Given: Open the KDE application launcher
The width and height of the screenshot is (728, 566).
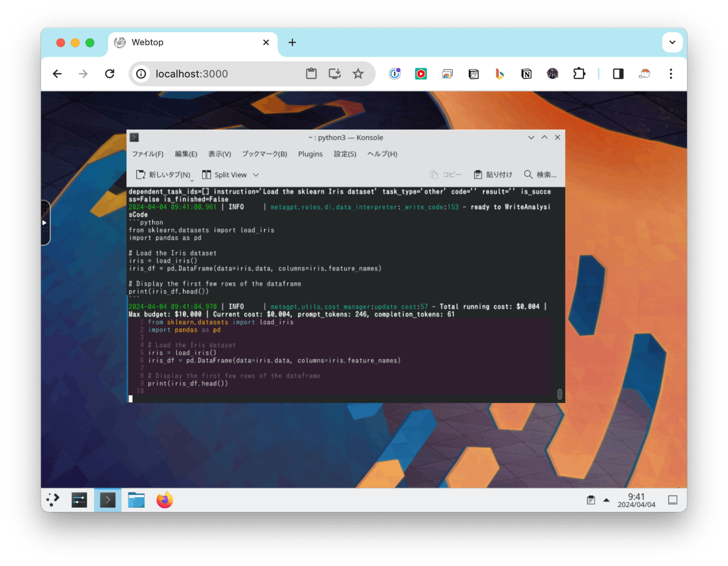Looking at the screenshot, I should (53, 500).
